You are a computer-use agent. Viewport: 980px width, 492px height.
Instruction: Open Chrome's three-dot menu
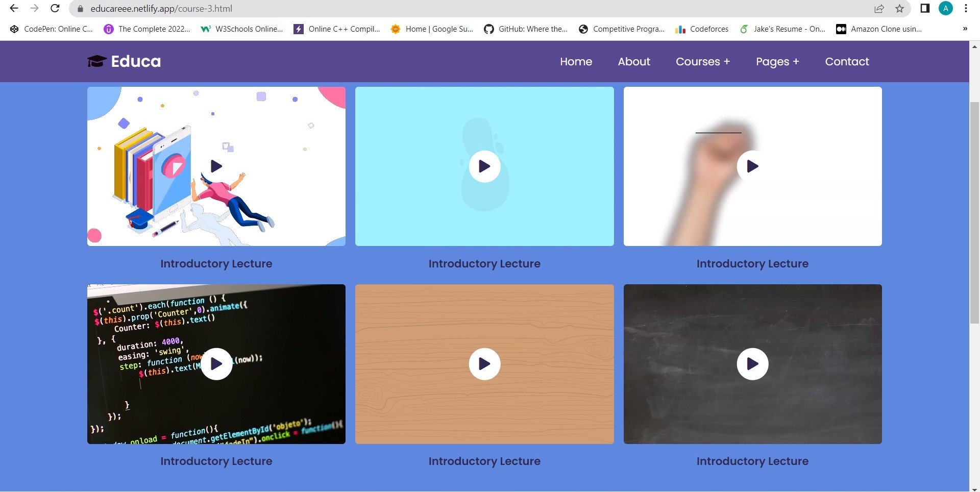(966, 8)
